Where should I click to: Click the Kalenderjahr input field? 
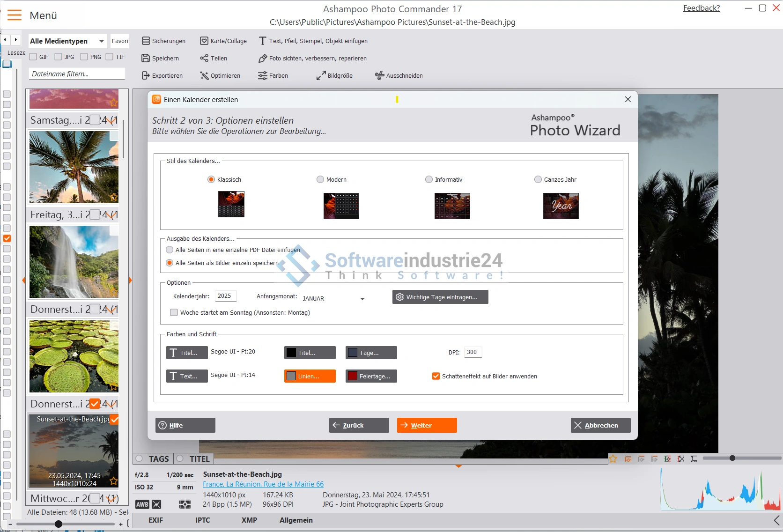click(225, 296)
